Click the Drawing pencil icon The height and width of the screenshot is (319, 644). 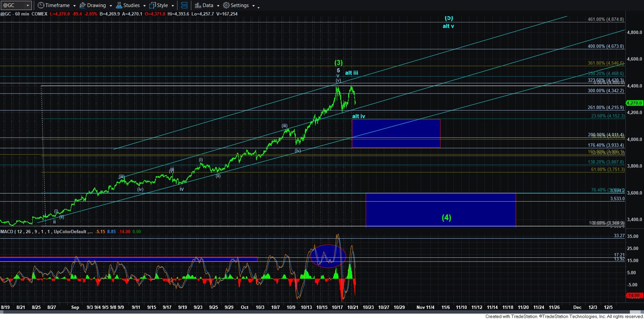82,5
